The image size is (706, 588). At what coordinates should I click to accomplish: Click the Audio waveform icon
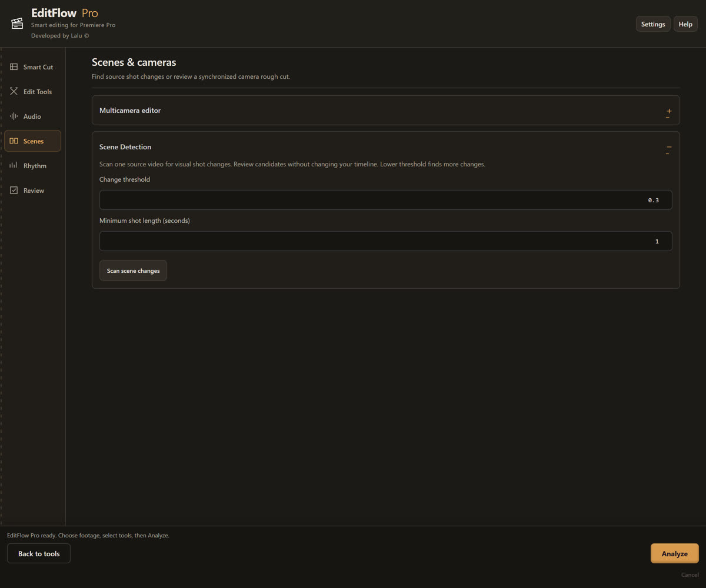[14, 116]
